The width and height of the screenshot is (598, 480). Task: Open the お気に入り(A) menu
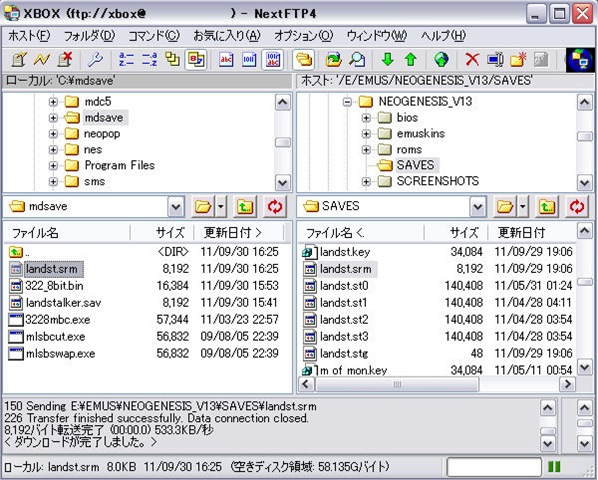point(227,36)
